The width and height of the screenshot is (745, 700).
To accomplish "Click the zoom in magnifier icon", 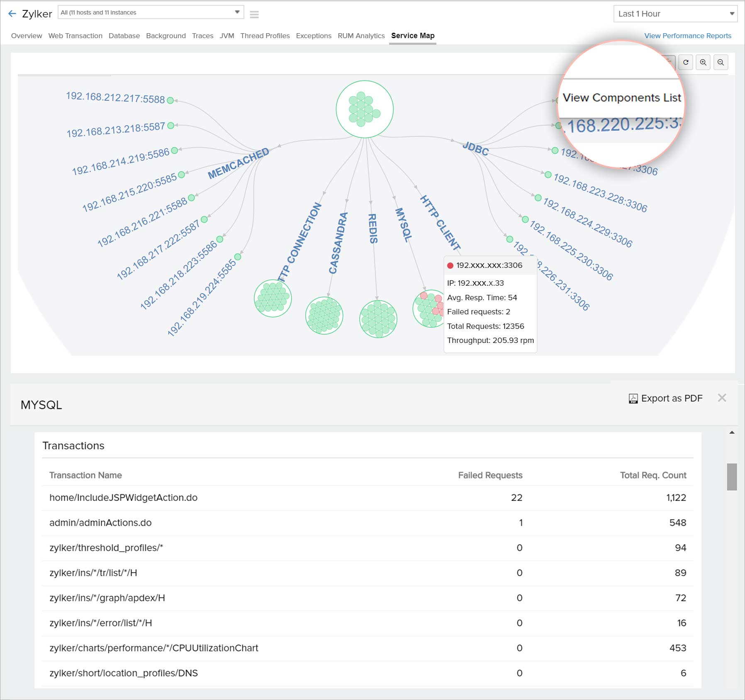I will (x=703, y=62).
